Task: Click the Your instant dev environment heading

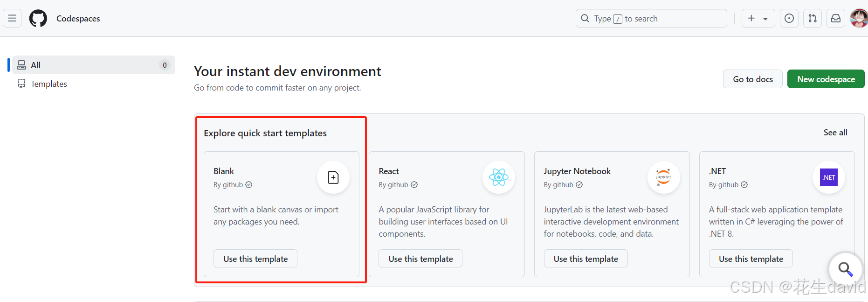Action: click(x=288, y=71)
